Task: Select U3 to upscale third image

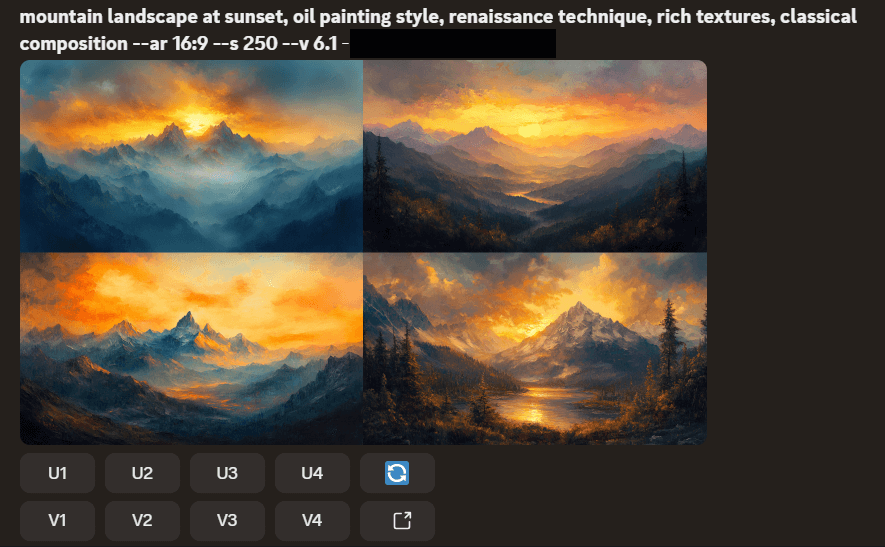Action: pyautogui.click(x=227, y=473)
